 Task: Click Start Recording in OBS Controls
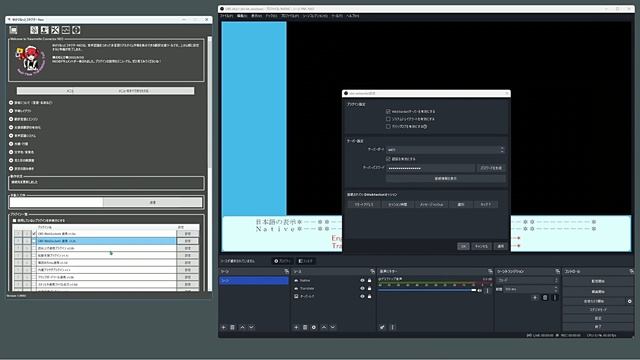pyautogui.click(x=598, y=292)
